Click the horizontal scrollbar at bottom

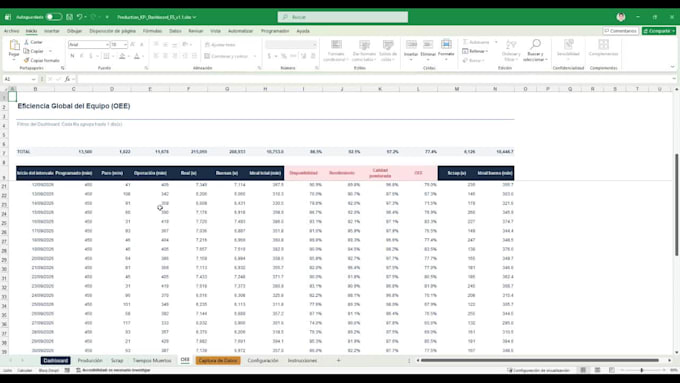pos(540,360)
